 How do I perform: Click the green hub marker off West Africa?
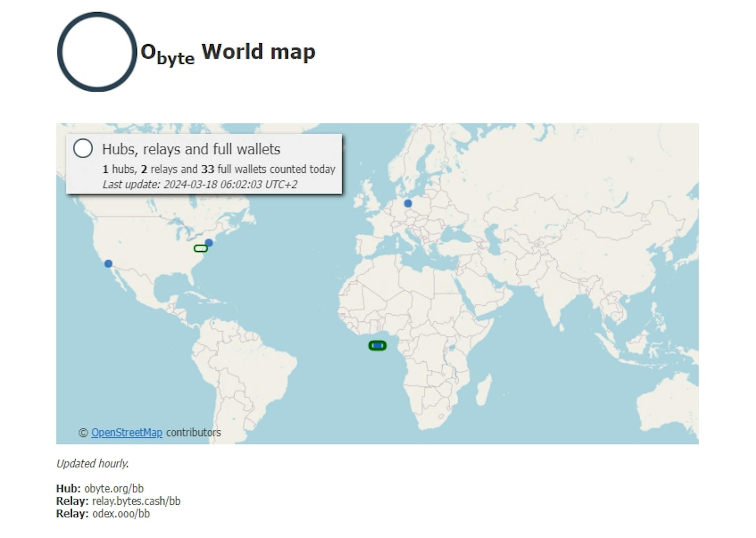point(377,346)
